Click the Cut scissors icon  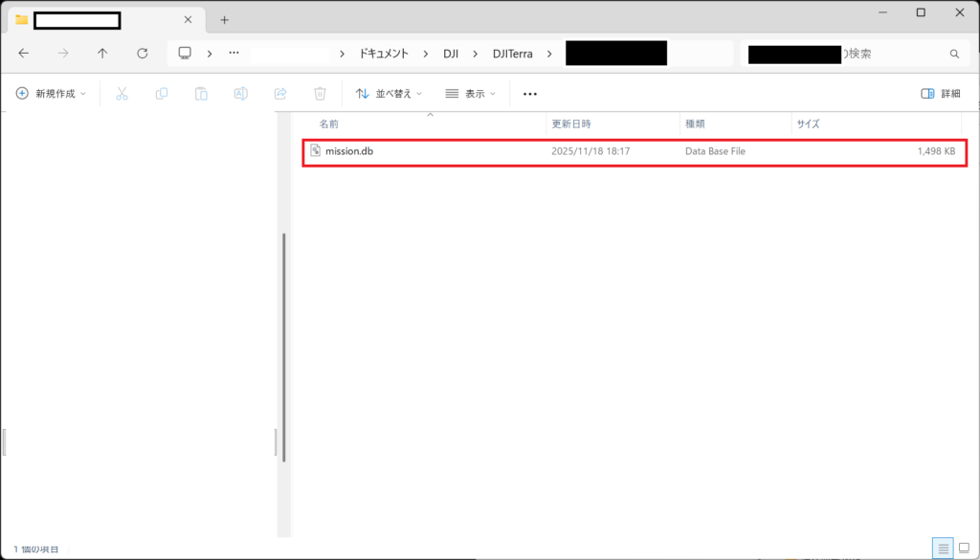[122, 94]
